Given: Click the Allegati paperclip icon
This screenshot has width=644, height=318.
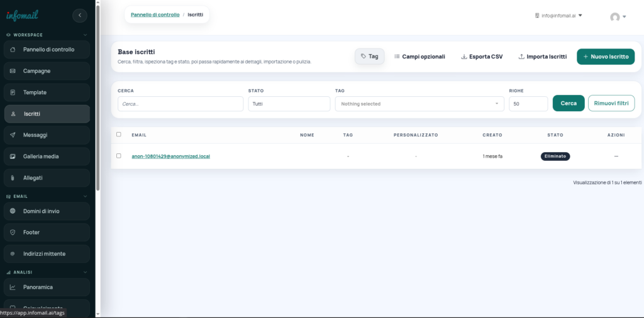Looking at the screenshot, I should [x=13, y=178].
